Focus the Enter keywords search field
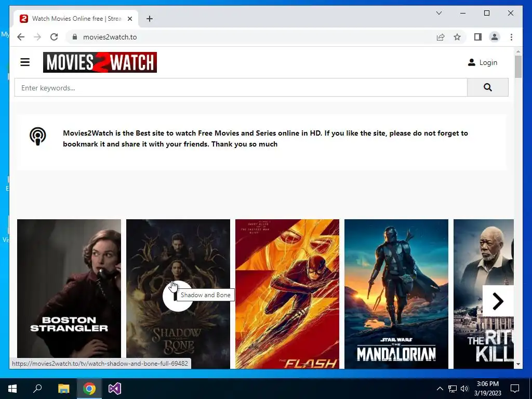532x399 pixels. tap(241, 87)
